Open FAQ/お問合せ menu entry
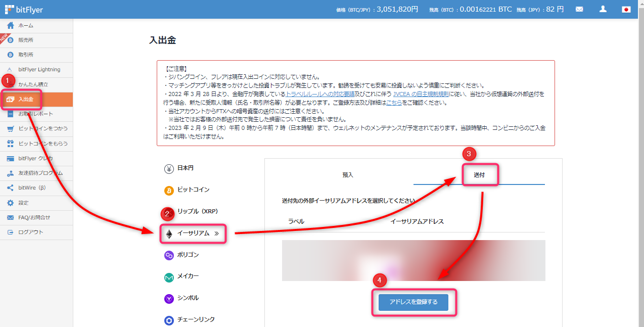Image resolution: width=644 pixels, height=327 pixels. tap(36, 217)
